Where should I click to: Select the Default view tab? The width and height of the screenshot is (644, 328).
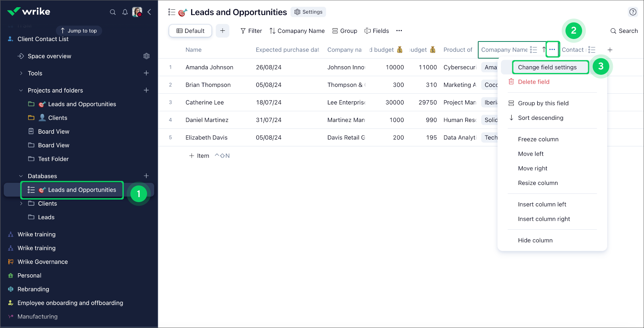[x=190, y=31]
